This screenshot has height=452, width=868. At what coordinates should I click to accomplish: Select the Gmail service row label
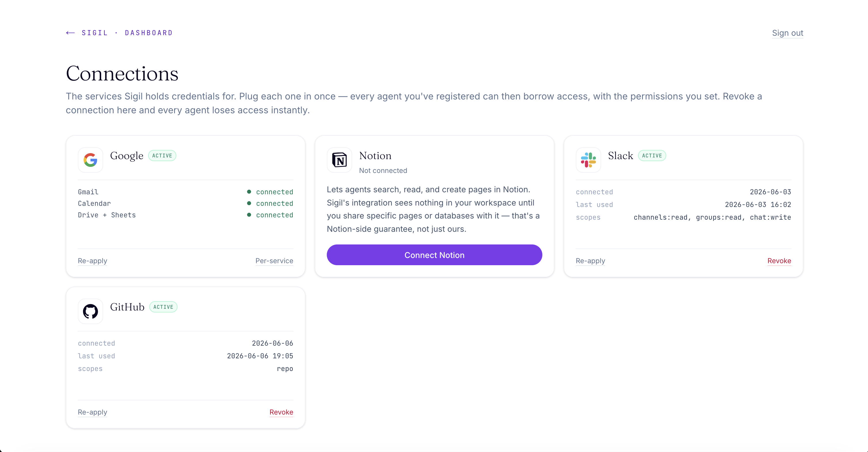[x=88, y=192]
